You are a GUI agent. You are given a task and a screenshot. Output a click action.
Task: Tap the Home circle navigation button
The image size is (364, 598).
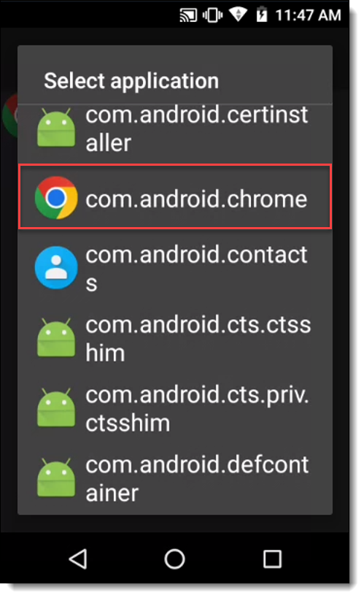click(174, 559)
